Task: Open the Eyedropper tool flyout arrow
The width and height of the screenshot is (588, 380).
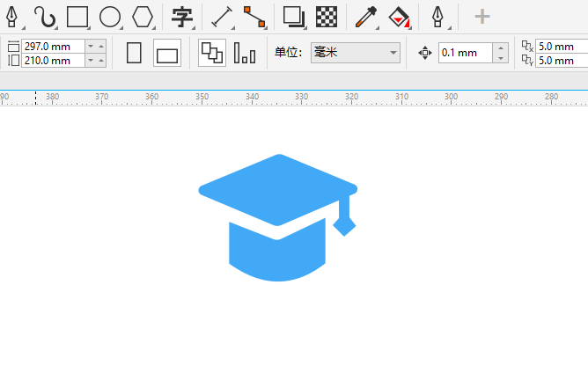Action: [378, 28]
